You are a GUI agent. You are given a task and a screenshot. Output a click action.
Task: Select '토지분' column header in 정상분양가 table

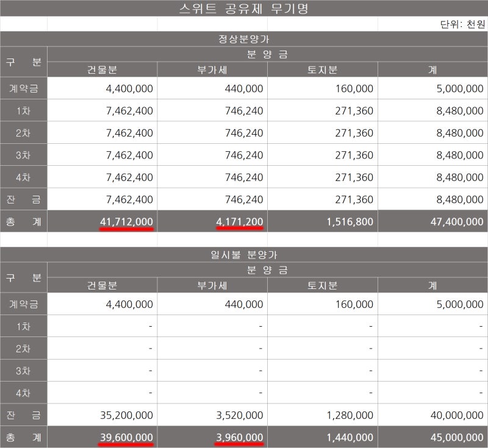pyautogui.click(x=323, y=69)
